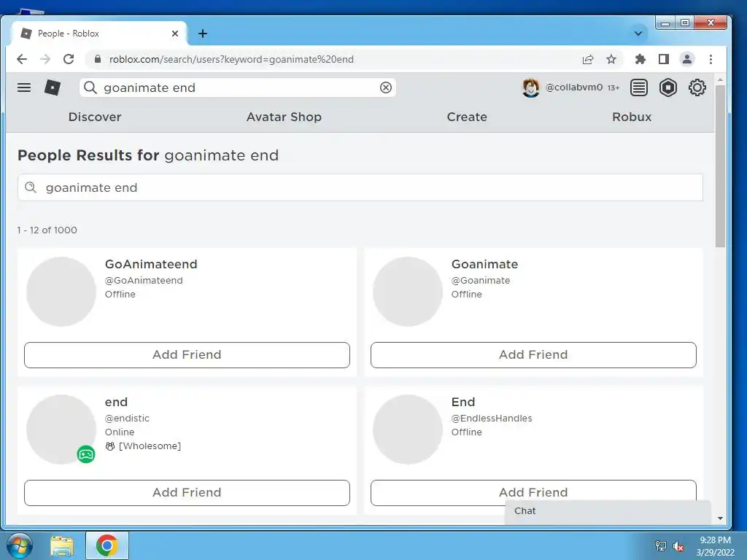Click the EndlessHandles avatar thumbnail
This screenshot has width=747, height=560.
pos(407,429)
